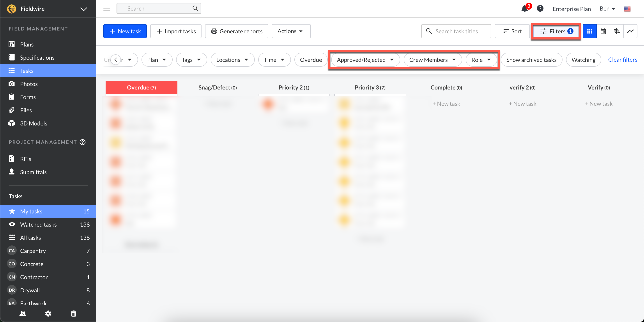Screen dimensions: 644x322
Task: Add New task under Verify column
Action: (x=599, y=104)
